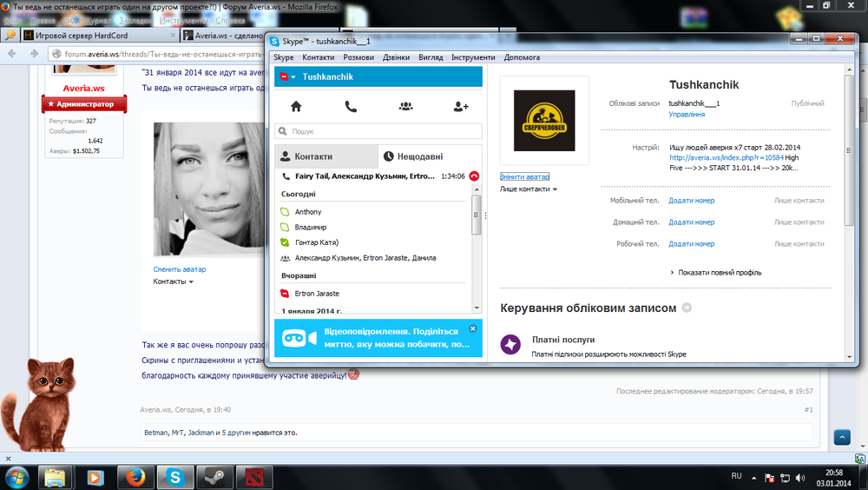
Task: Open the Tushkanchik status dropdown
Action: click(x=287, y=77)
